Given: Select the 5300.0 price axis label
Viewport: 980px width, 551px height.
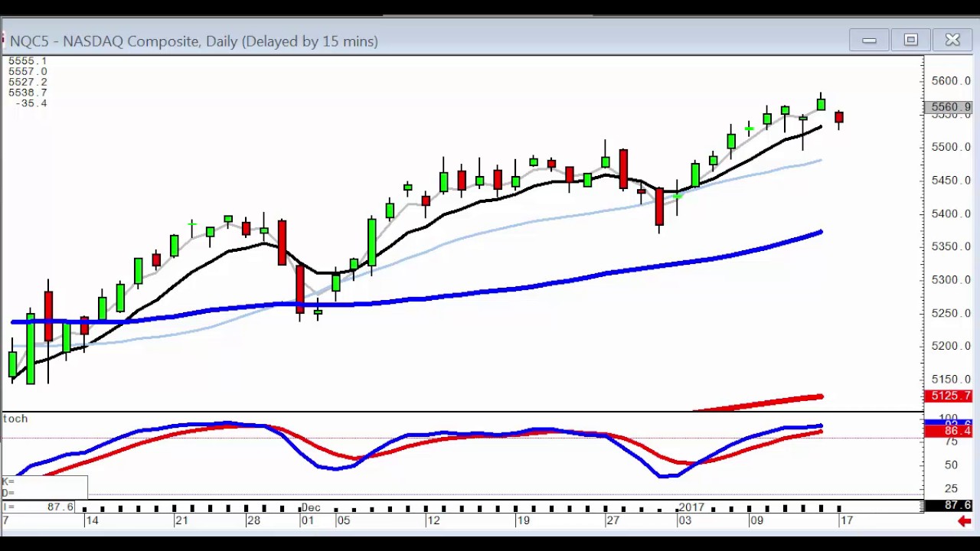Looking at the screenshot, I should [x=951, y=280].
